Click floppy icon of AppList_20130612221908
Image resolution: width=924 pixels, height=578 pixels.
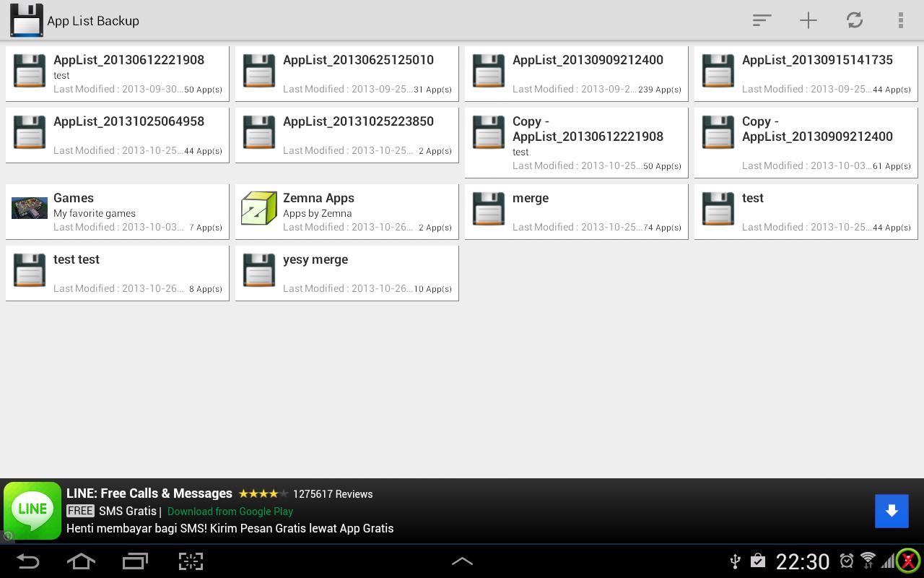click(x=30, y=72)
